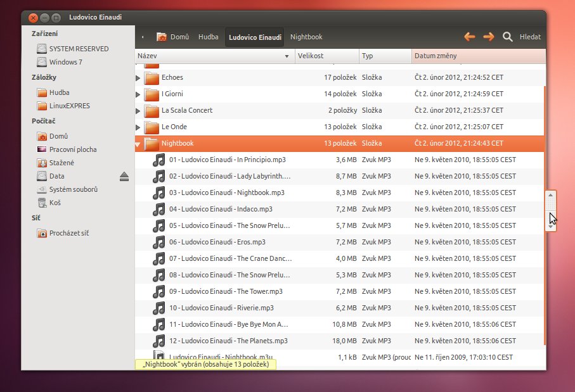
Task: Click the forward arrow navigation icon
Action: click(x=488, y=37)
